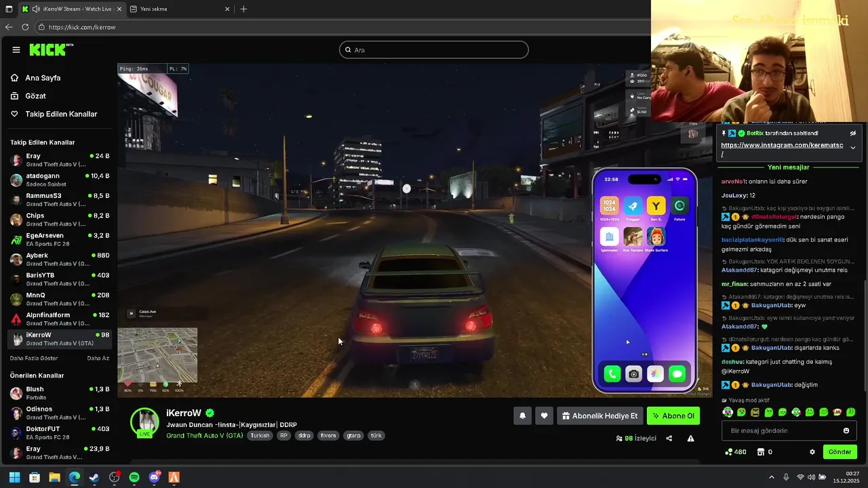868x488 pixels.
Task: Open the İşletmeler app on phone
Action: click(609, 237)
